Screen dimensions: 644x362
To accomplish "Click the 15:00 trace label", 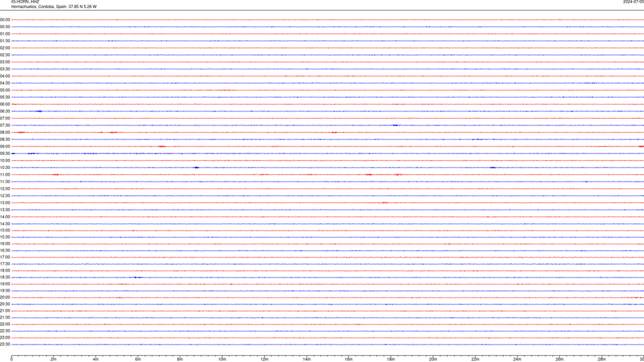I will (5, 230).
